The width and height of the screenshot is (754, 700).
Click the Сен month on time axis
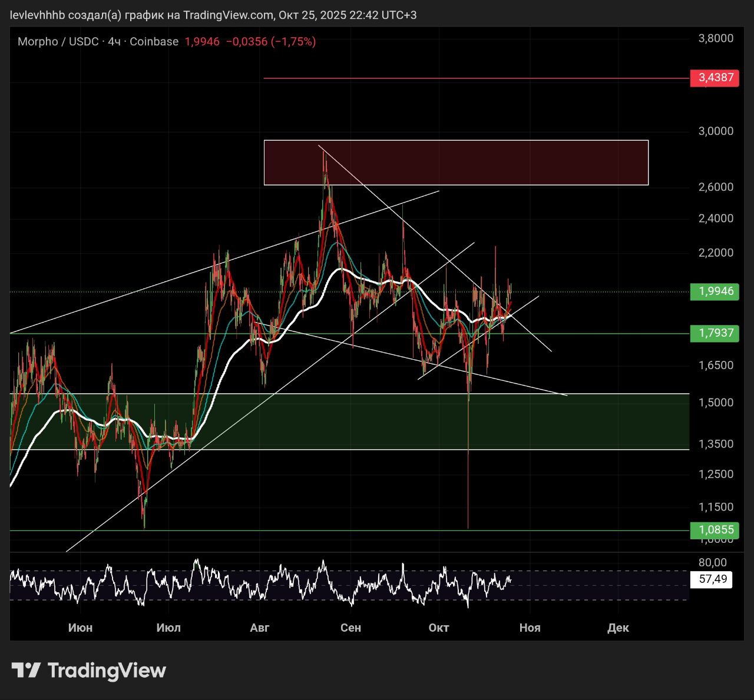click(350, 628)
